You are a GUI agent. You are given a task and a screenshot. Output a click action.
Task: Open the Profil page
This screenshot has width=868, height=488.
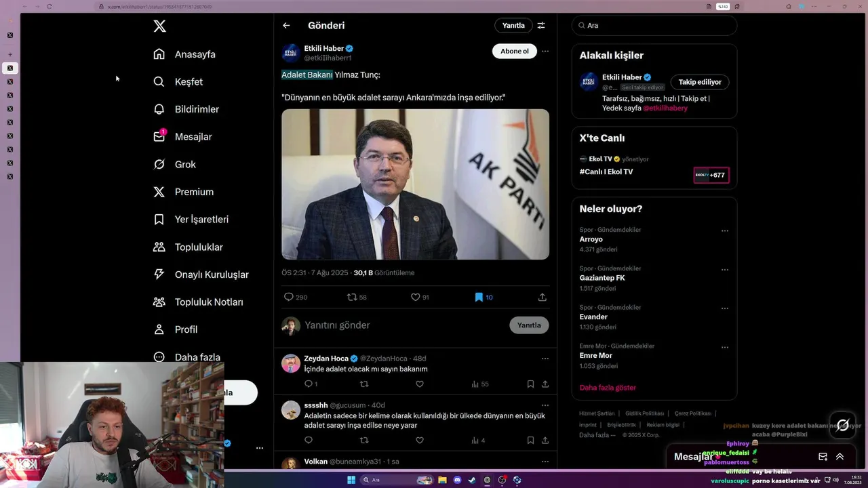[176, 329]
